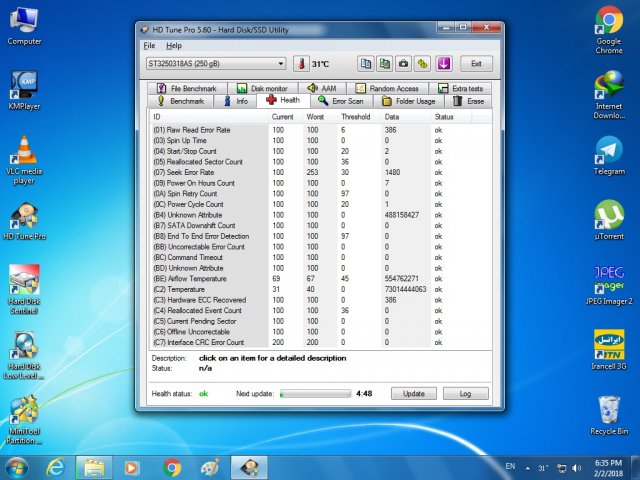This screenshot has width=640, height=480.
Task: Click the Next update progress bar
Action: click(x=315, y=393)
